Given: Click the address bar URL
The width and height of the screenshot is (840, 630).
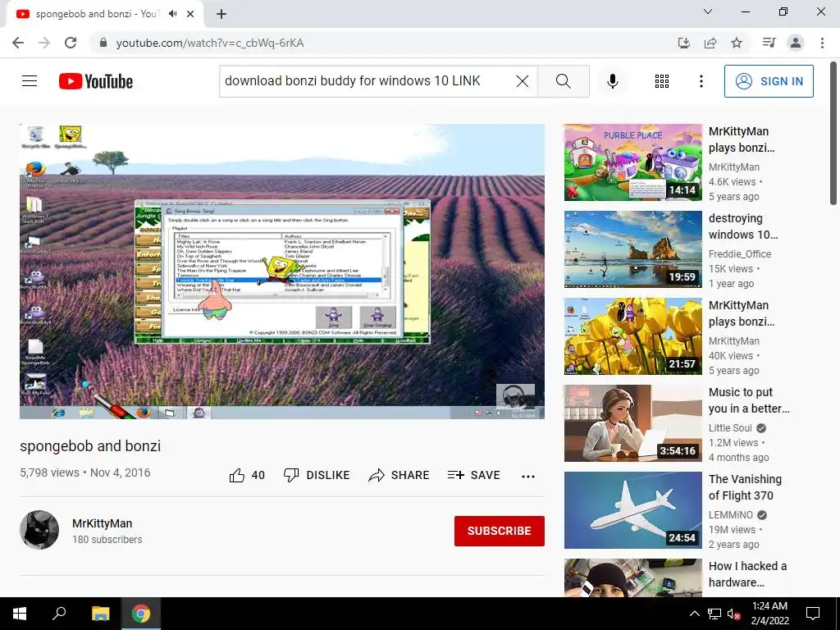Looking at the screenshot, I should [210, 43].
